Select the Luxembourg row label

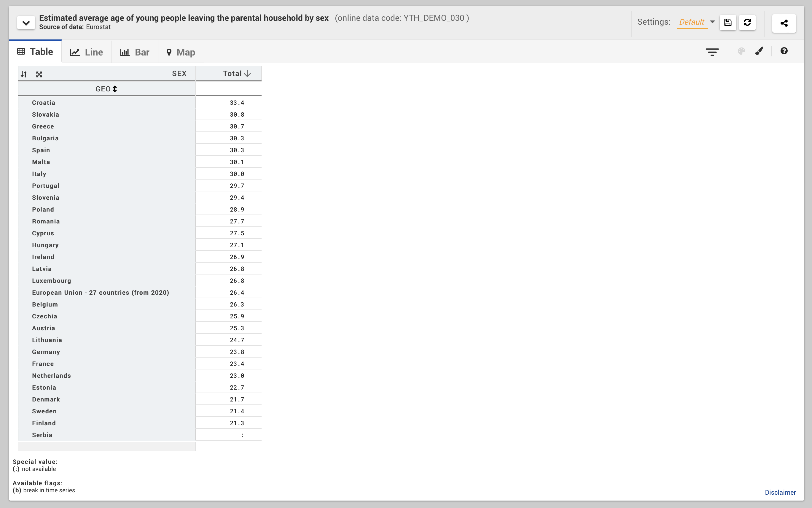coord(52,280)
